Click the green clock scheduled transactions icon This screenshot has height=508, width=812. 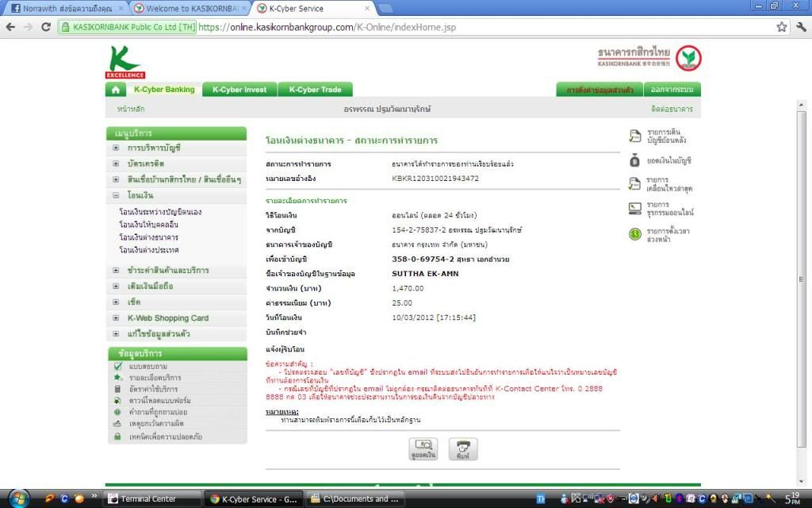coord(634,233)
